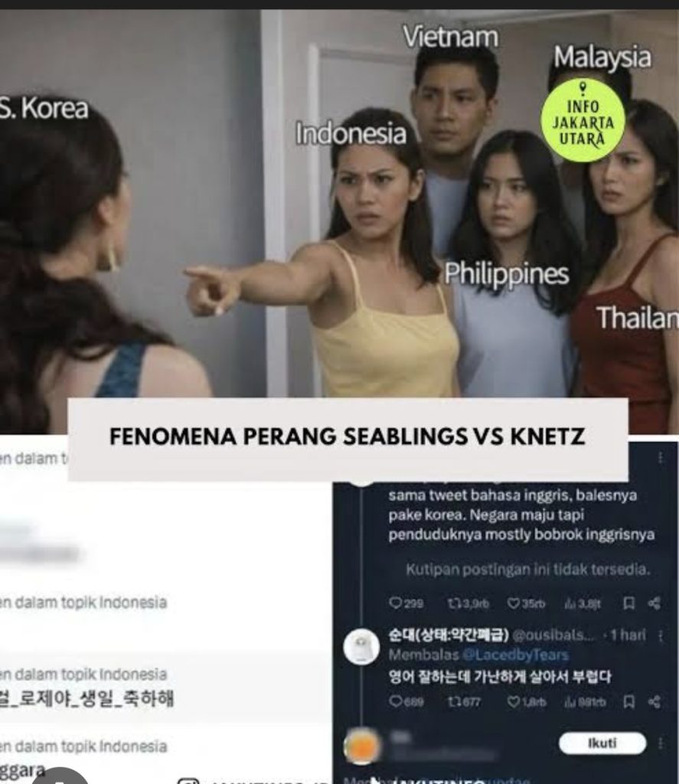Share the tweet with 3,8jt views

[654, 603]
